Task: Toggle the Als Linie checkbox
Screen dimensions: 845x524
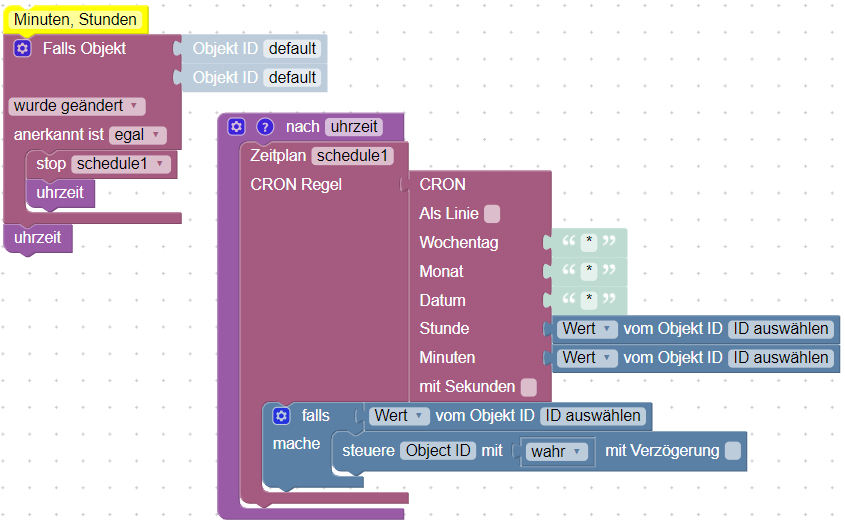Action: (x=491, y=213)
